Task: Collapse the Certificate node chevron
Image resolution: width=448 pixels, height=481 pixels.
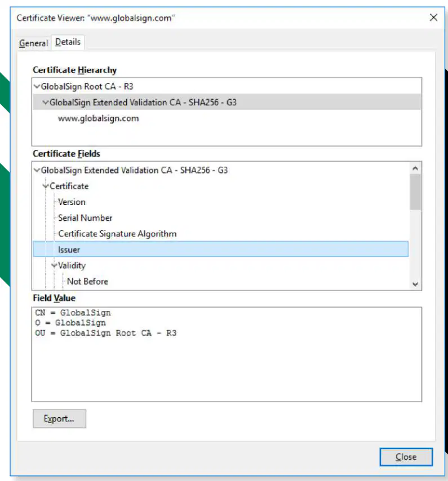Action: tap(46, 186)
